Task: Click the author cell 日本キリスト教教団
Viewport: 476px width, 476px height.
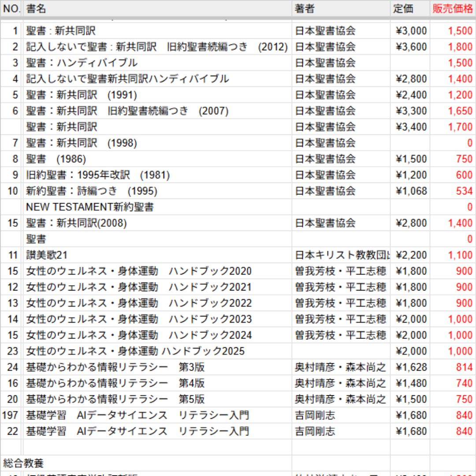Action: 341,255
